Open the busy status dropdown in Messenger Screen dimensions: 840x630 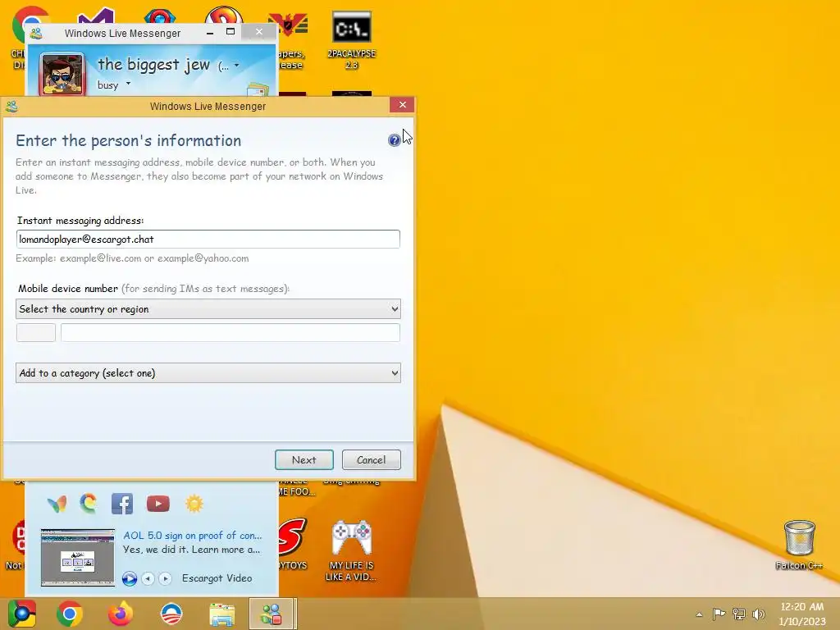(x=128, y=84)
